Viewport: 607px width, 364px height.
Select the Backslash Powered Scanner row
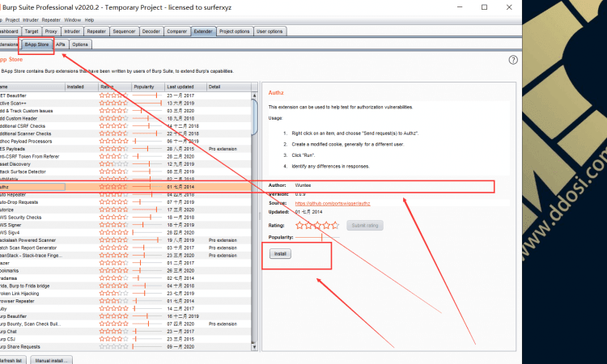(125, 240)
